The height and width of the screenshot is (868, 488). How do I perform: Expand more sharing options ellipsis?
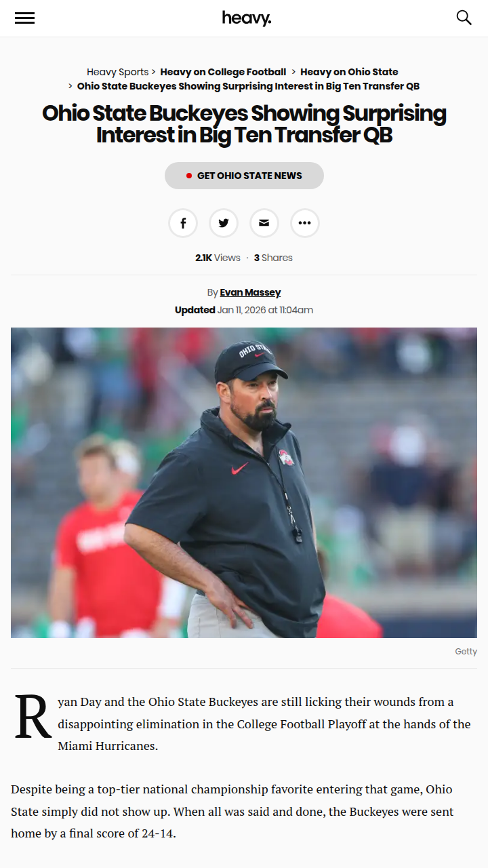point(305,223)
